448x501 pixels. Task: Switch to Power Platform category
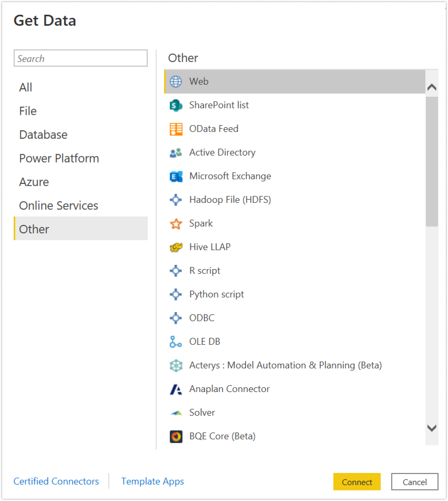coord(80,158)
